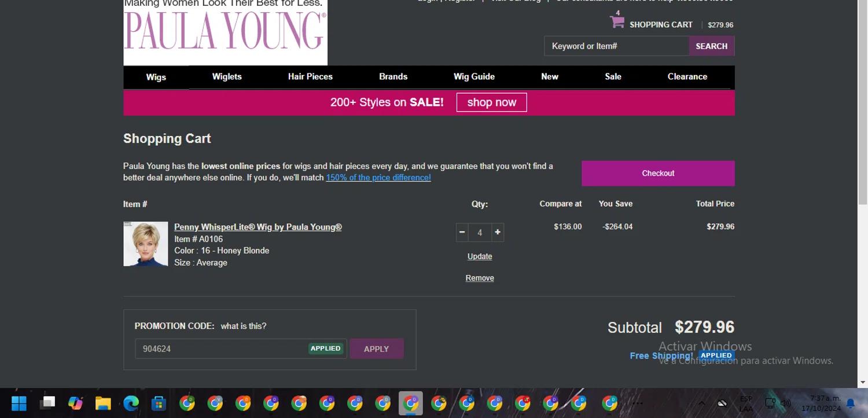Click the APPLY promotion code button
The image size is (868, 418).
376,349
